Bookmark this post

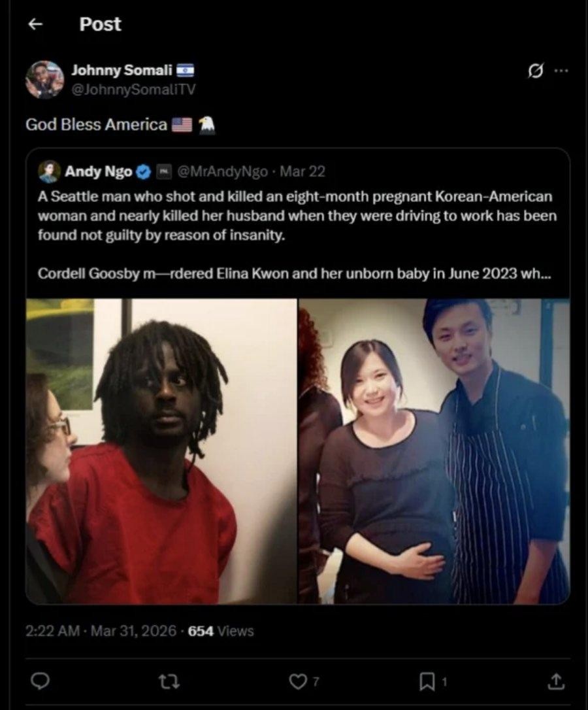pos(427,681)
